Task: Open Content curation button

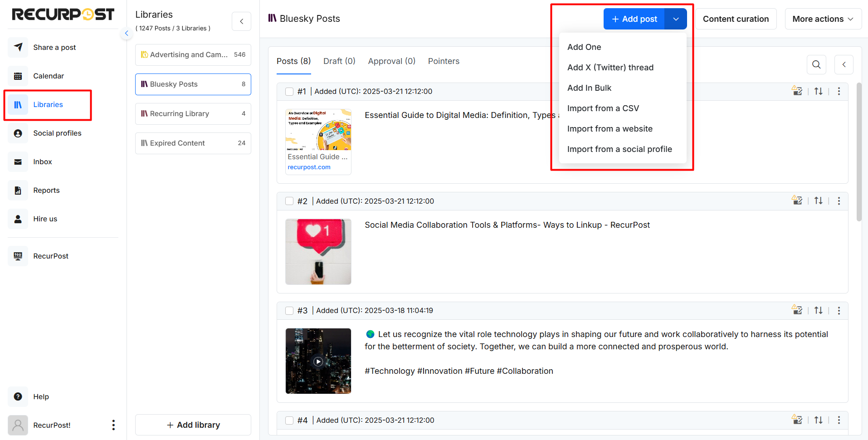Action: point(736,19)
